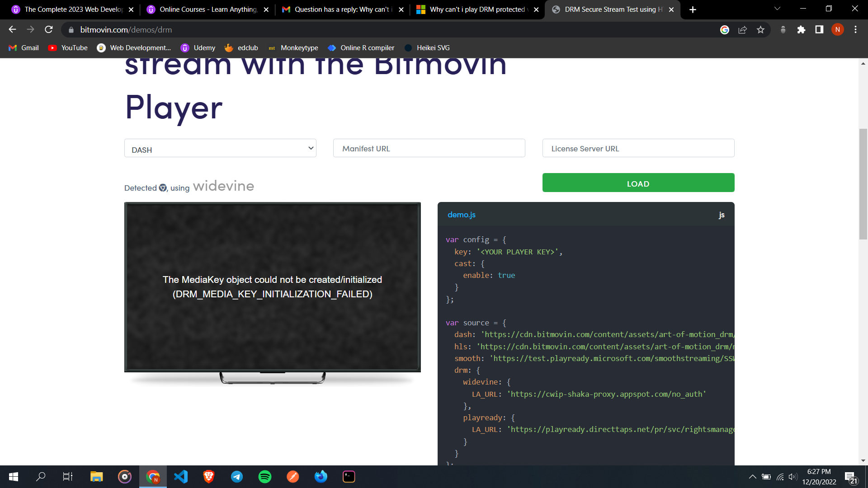The height and width of the screenshot is (488, 868).
Task: Click the site lock icon
Action: coord(71,30)
